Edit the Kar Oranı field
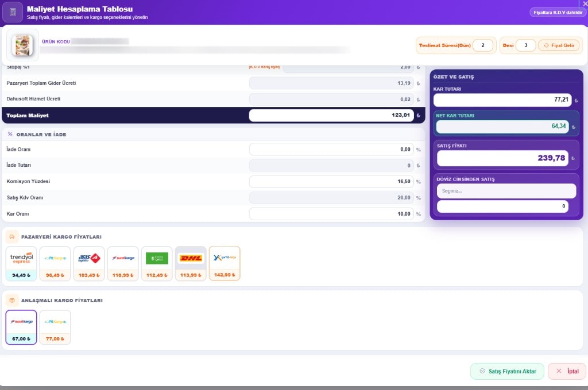The height and width of the screenshot is (390, 588). 331,214
